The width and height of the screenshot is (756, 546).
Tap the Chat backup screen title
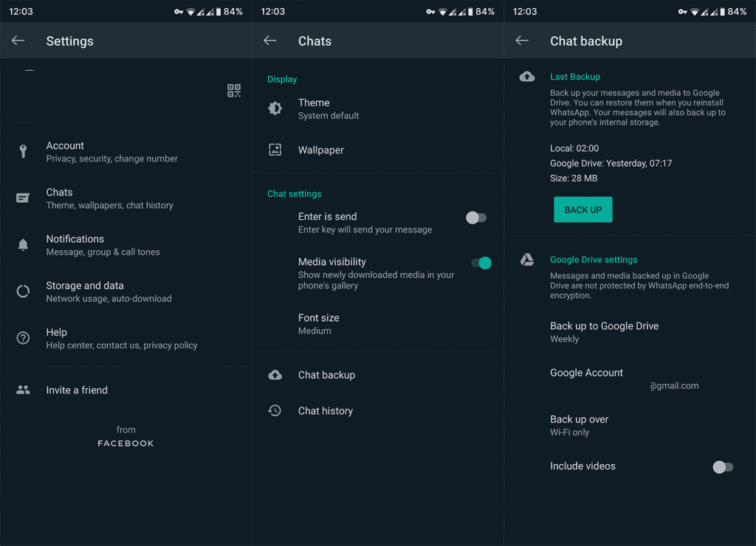tap(586, 41)
